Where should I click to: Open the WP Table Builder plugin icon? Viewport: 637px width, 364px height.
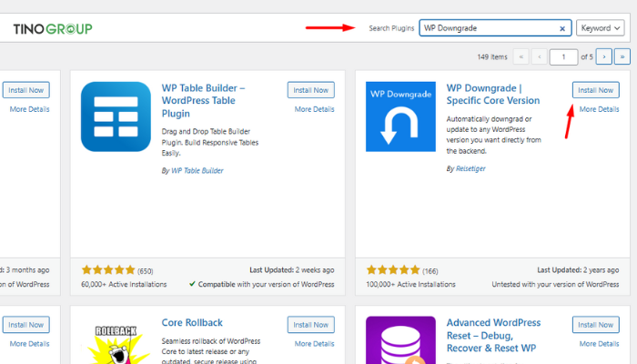tap(116, 116)
